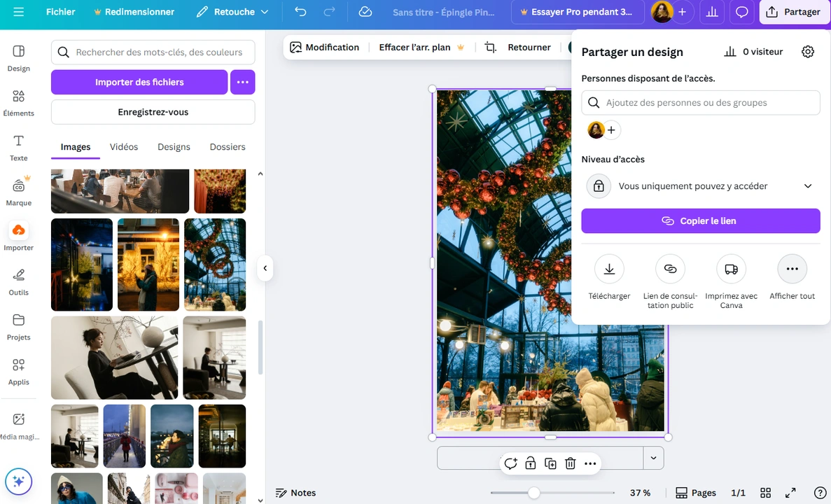
Task: Adjust the zoom slider
Action: pyautogui.click(x=534, y=493)
